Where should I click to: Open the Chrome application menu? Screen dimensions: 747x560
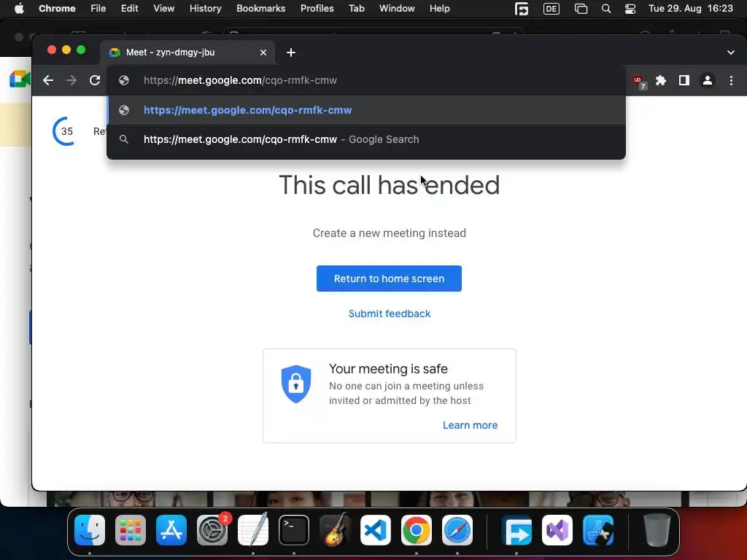(x=57, y=9)
